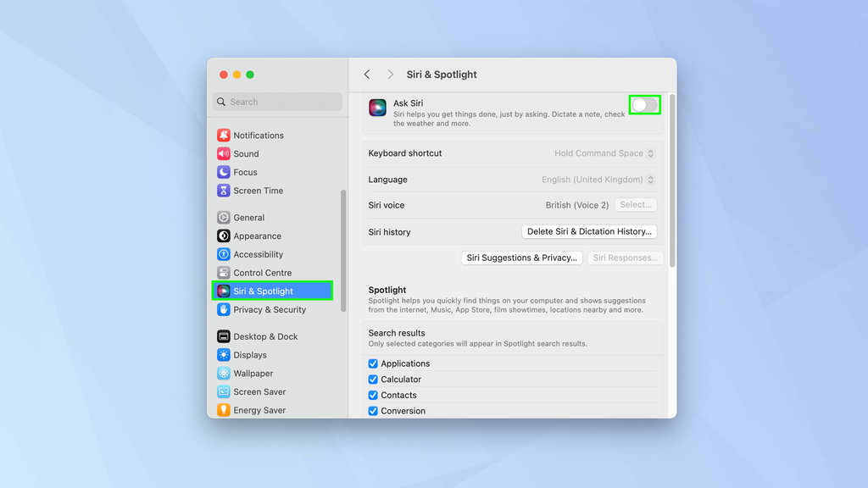The width and height of the screenshot is (868, 488).
Task: Click the Control Centre switches icon
Action: (x=223, y=272)
